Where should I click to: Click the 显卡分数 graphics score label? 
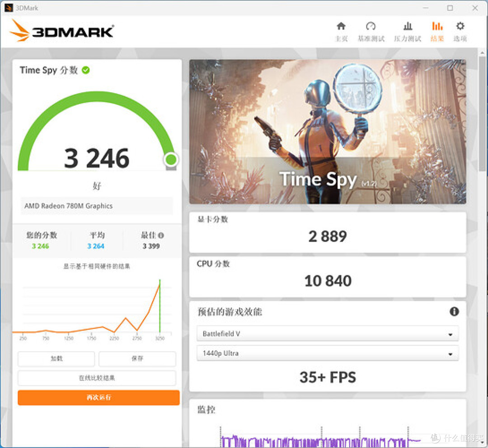213,220
